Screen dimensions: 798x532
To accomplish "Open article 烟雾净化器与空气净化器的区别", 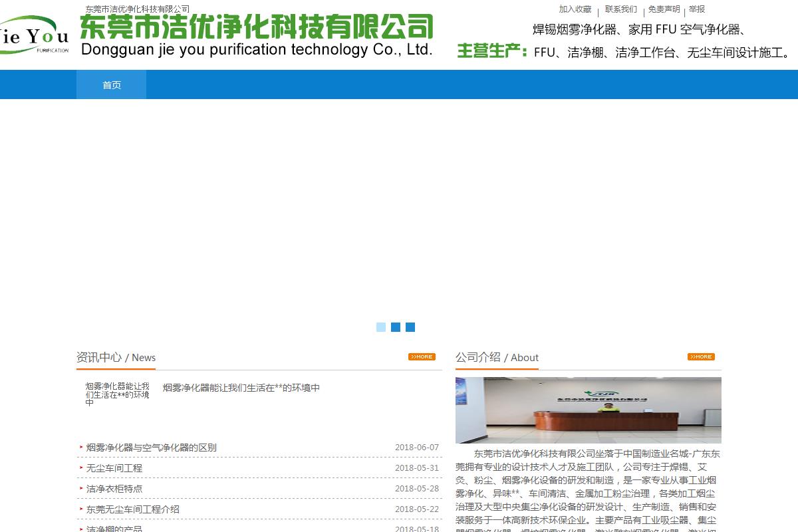I will pyautogui.click(x=152, y=448).
